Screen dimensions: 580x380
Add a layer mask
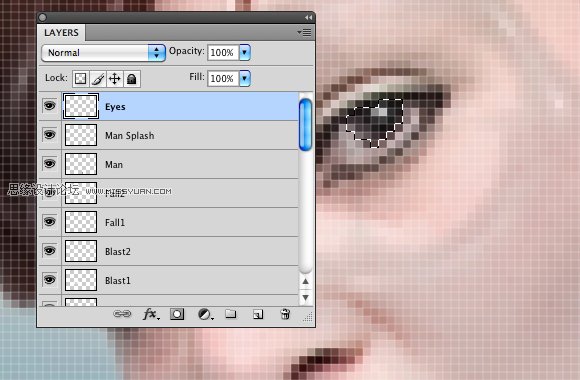(x=177, y=314)
